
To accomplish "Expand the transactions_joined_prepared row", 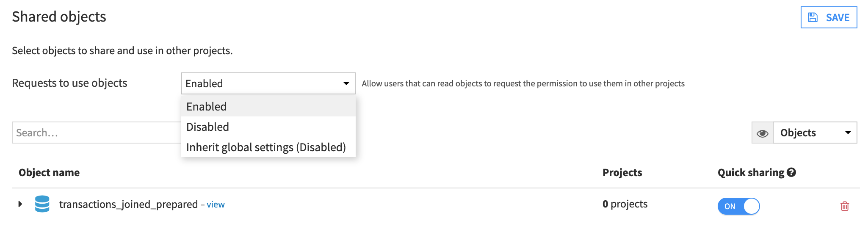I will point(19,204).
